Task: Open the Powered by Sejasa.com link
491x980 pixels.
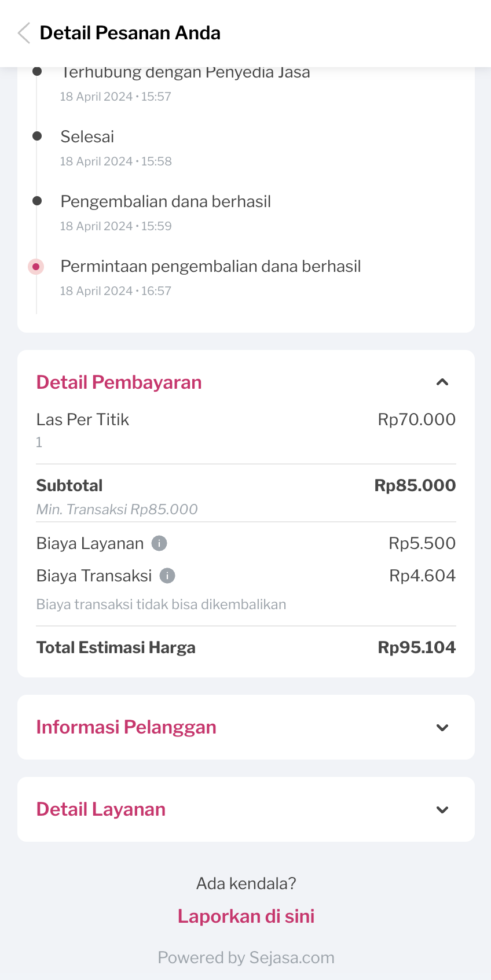Action: (x=246, y=957)
